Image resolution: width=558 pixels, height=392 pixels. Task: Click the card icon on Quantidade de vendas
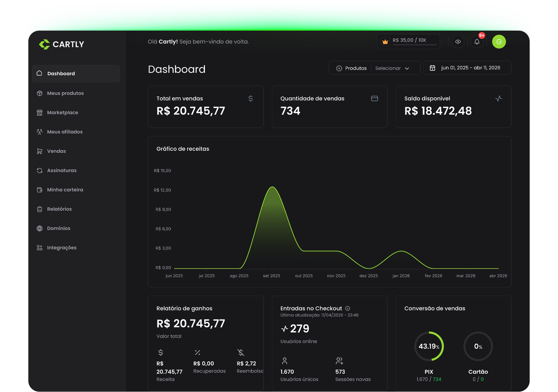[x=375, y=99]
